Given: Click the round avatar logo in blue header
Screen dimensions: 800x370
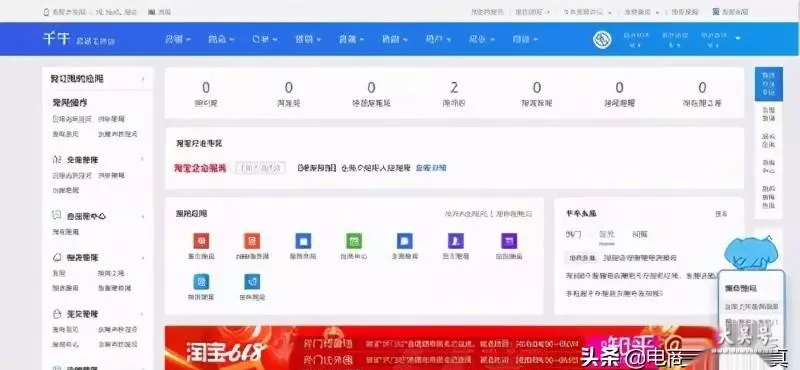Looking at the screenshot, I should pos(602,39).
